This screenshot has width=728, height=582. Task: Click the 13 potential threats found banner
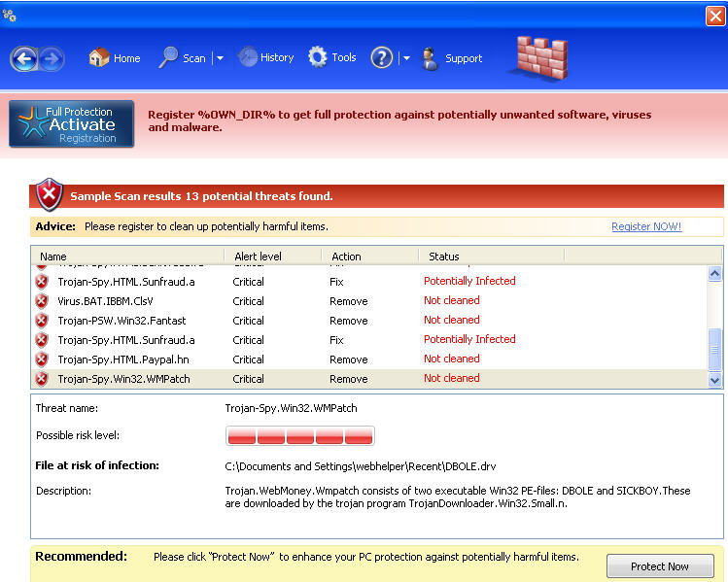pyautogui.click(x=376, y=196)
